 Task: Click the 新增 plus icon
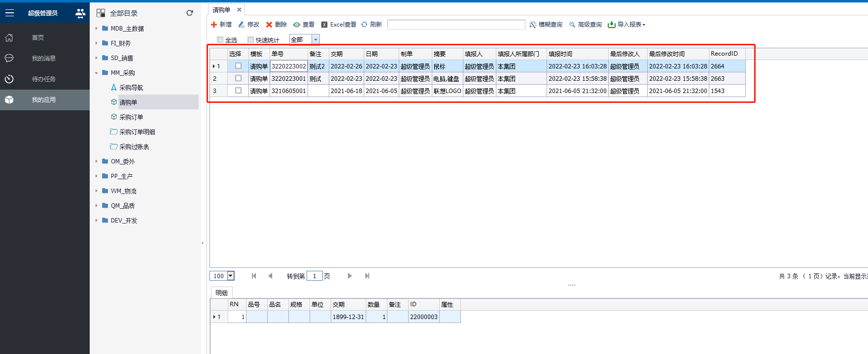pyautogui.click(x=214, y=25)
